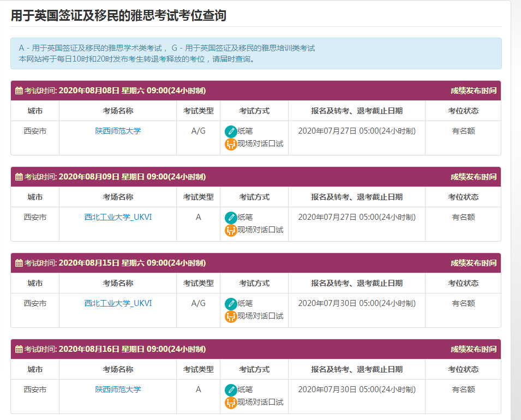Click the calendar icon beside 2020年08月08日 exam time
This screenshot has height=420, width=521.
point(19,91)
